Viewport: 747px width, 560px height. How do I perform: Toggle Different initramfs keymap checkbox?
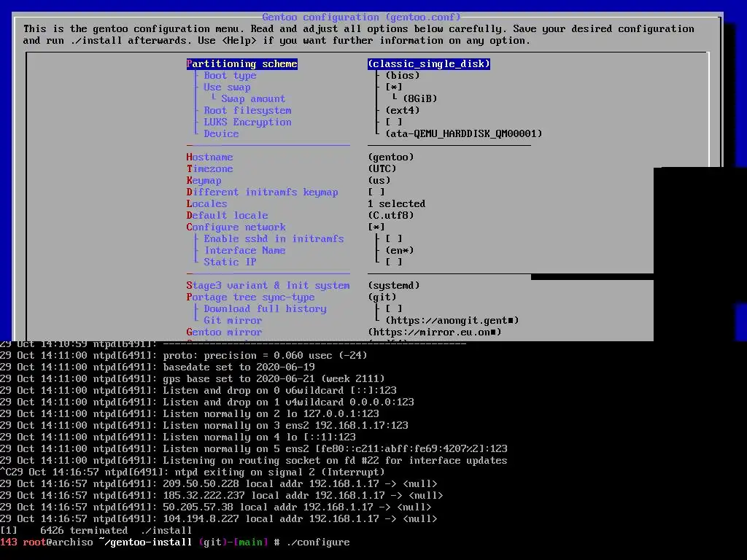coord(376,192)
